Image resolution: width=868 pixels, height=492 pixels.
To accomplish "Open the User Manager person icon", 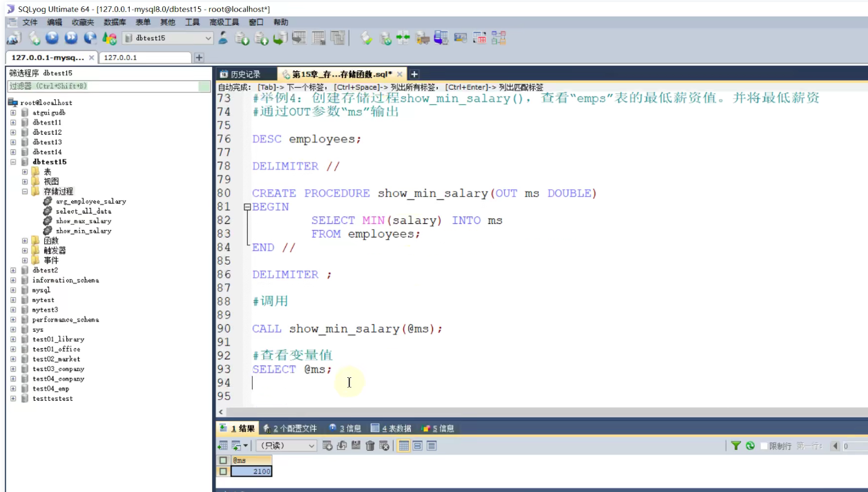I will tap(222, 39).
